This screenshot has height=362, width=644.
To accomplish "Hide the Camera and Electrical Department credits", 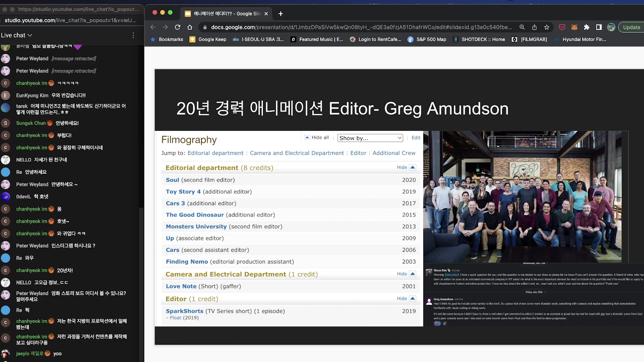I will [x=406, y=274].
